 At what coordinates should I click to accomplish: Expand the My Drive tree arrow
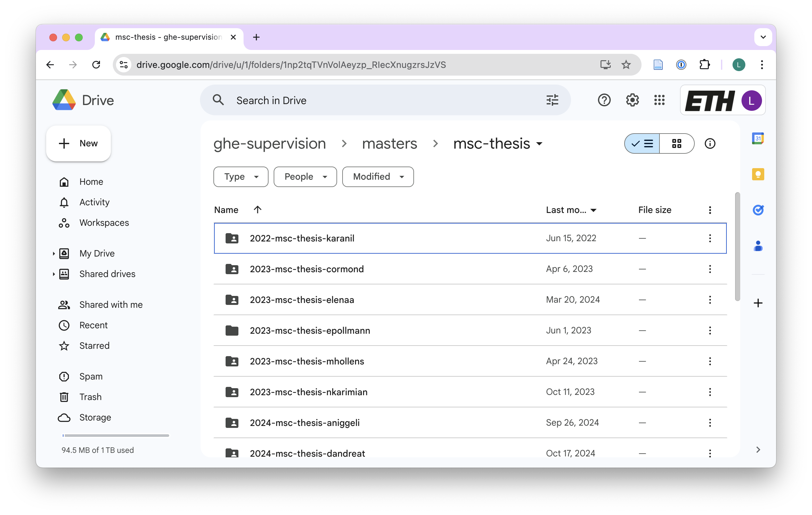coord(54,253)
